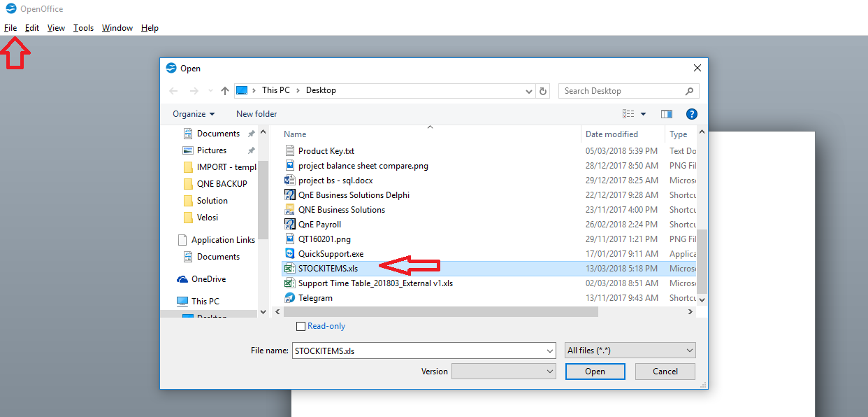Expand the File name dropdown arrow
This screenshot has height=417, width=868.
pyautogui.click(x=550, y=351)
